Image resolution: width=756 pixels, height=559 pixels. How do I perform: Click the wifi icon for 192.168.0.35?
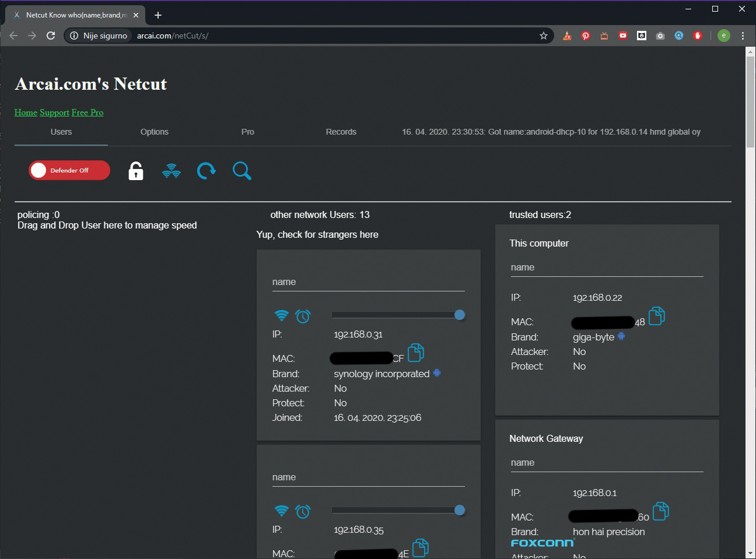[281, 511]
